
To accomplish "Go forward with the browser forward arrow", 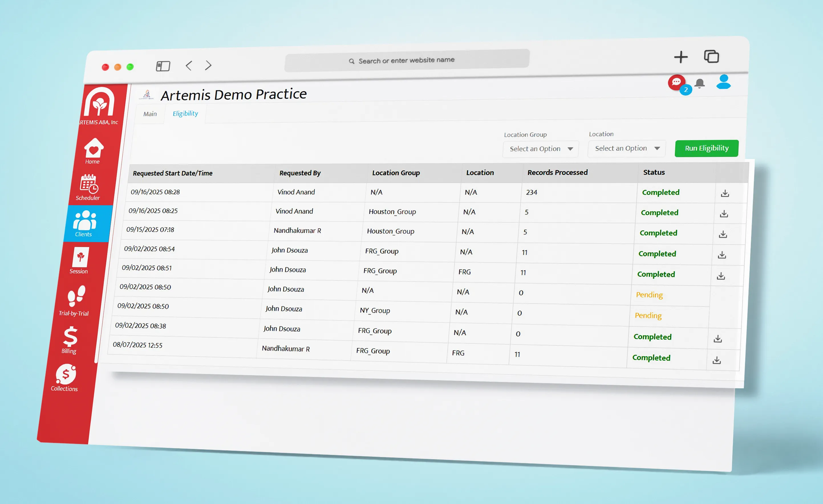I will tap(208, 65).
